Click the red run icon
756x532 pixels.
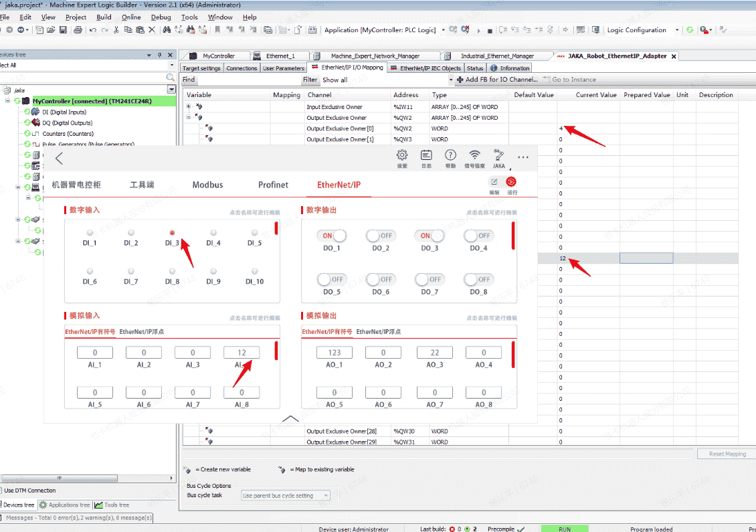(512, 182)
